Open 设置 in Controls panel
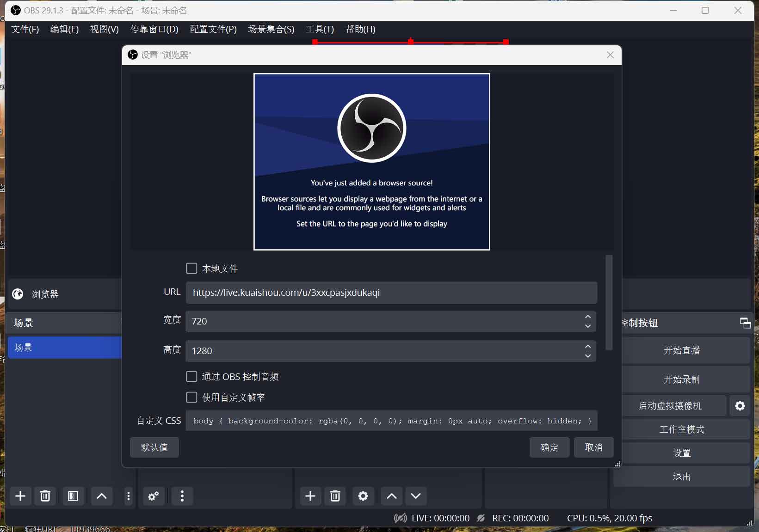Viewport: 759px width, 532px height. (682, 453)
